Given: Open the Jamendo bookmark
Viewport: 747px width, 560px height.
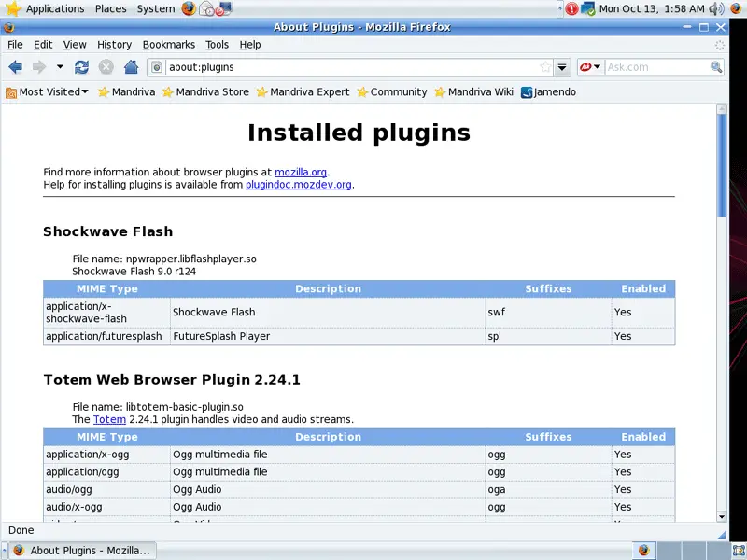Looking at the screenshot, I should [549, 91].
